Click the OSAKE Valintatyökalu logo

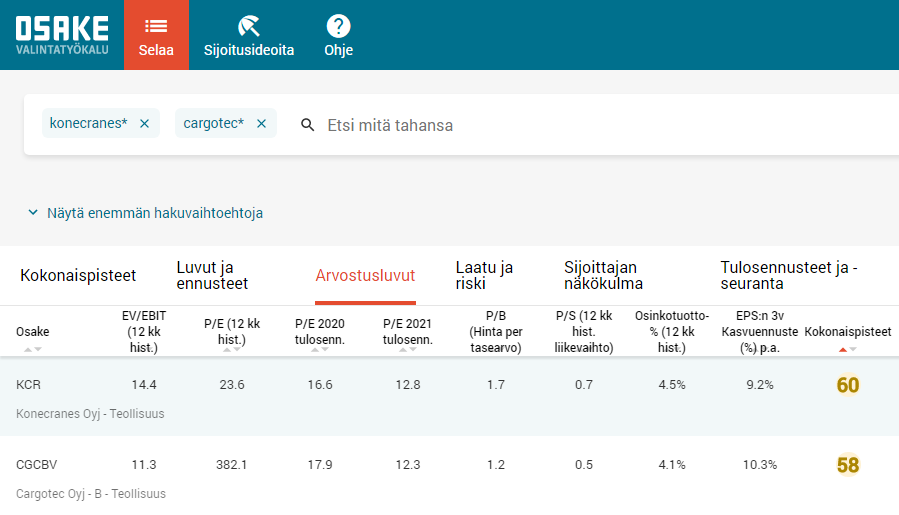[62, 36]
